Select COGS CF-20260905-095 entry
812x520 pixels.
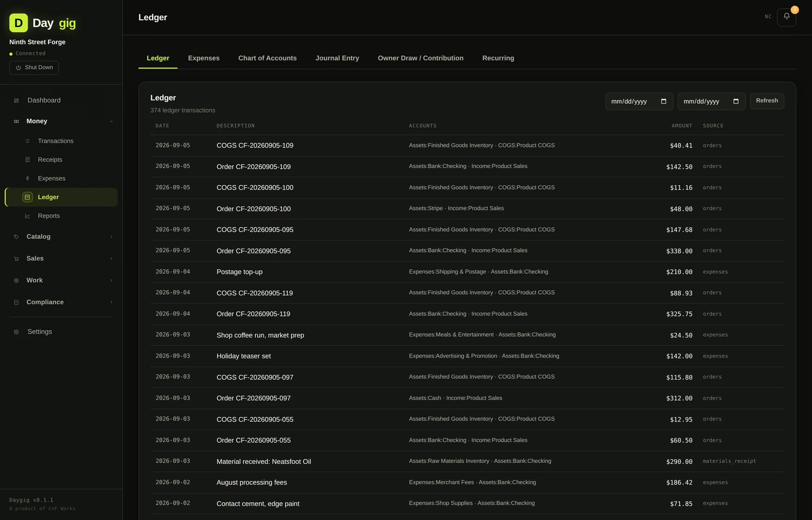click(467, 230)
